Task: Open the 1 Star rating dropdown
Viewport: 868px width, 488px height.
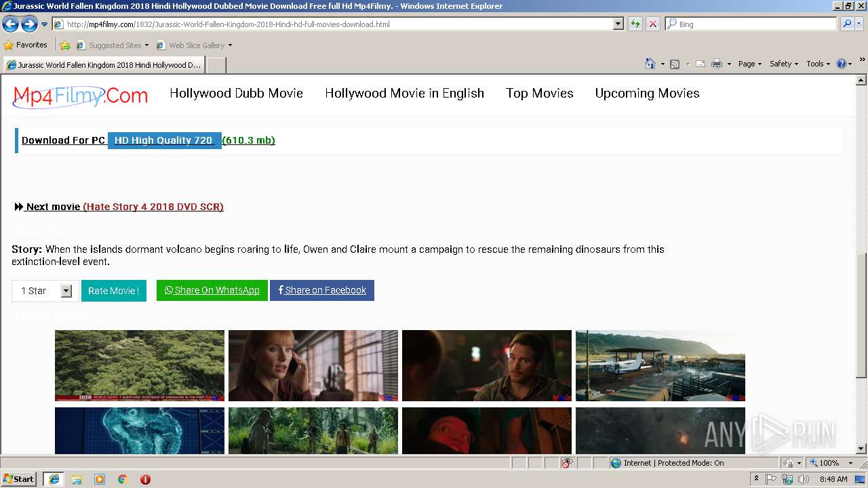Action: point(45,291)
